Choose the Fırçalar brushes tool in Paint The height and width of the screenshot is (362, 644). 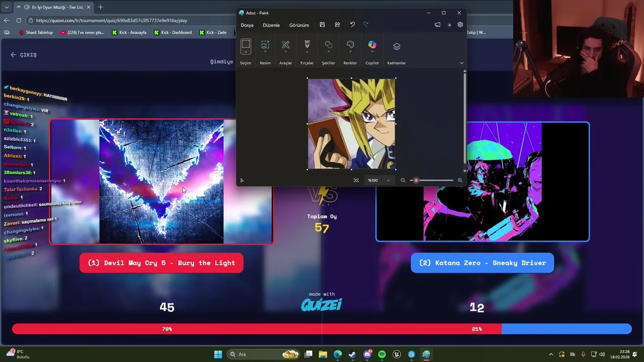[307, 45]
